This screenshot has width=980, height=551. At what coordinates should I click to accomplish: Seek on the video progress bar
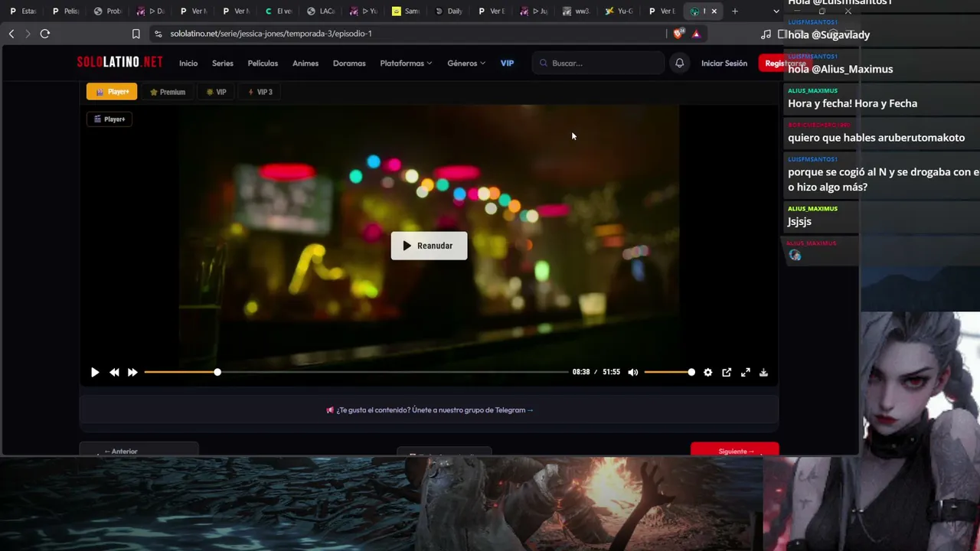[356, 373]
